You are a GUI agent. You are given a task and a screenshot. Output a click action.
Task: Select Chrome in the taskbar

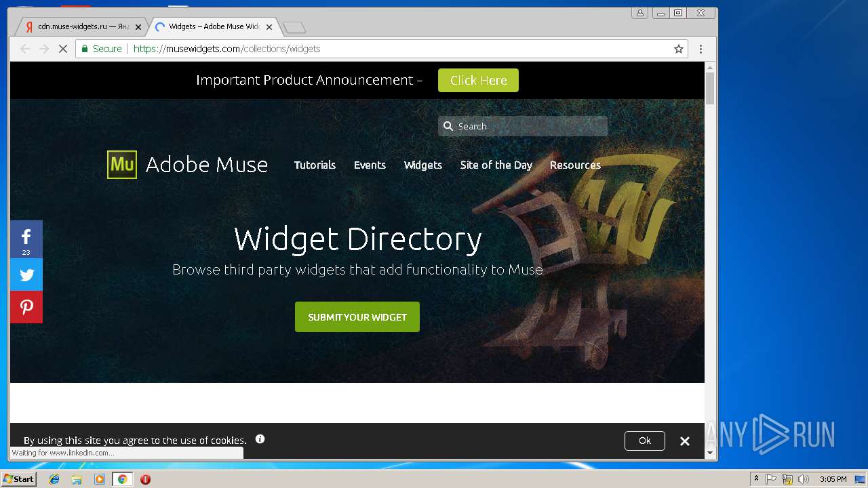(122, 479)
